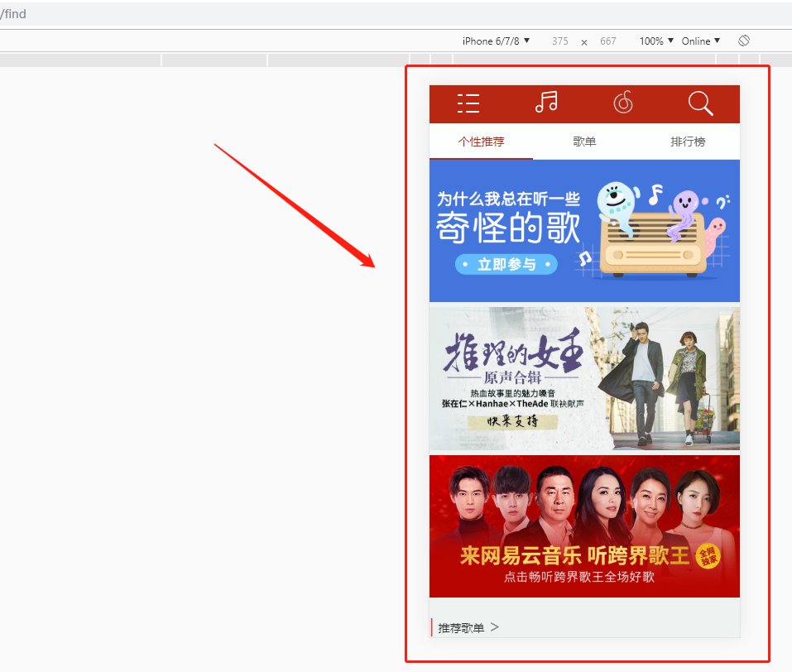Viewport: 792px width, 672px height.
Task: Open the 跨界歌王 red banner
Action: (584, 526)
